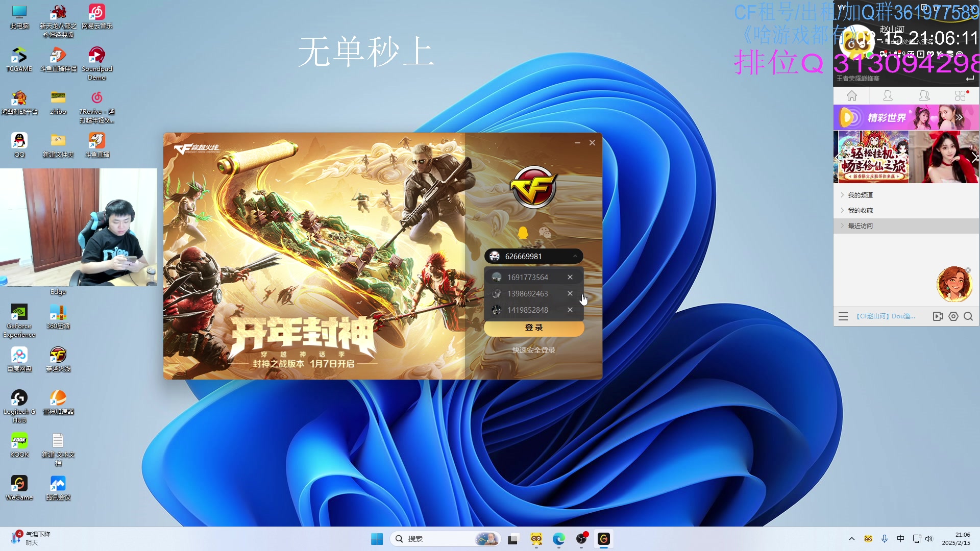The image size is (980, 551).
Task: Open Logitech G HUB desktop icon
Action: pos(19,407)
